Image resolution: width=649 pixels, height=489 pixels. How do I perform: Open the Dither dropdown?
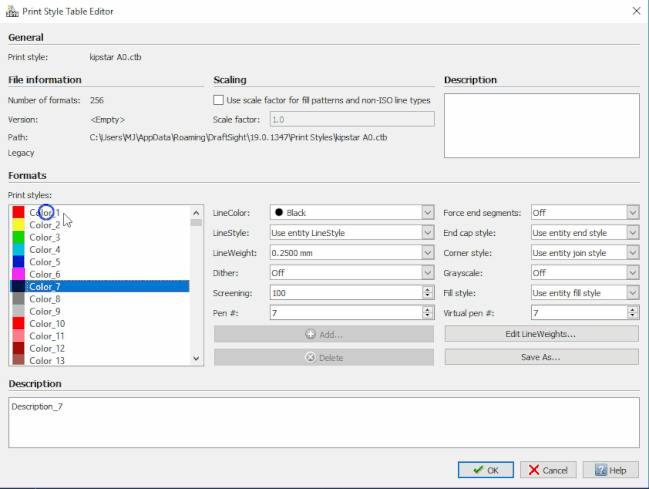click(x=428, y=272)
